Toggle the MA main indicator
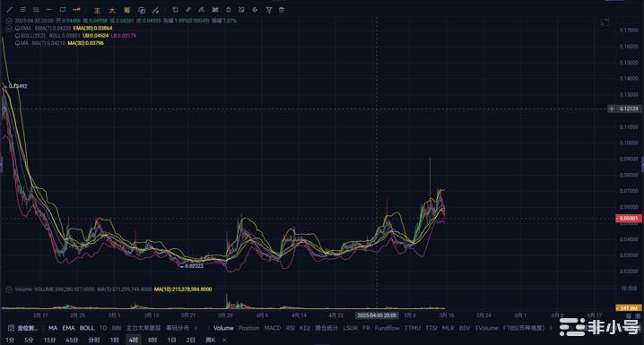644x345 pixels. click(x=53, y=328)
